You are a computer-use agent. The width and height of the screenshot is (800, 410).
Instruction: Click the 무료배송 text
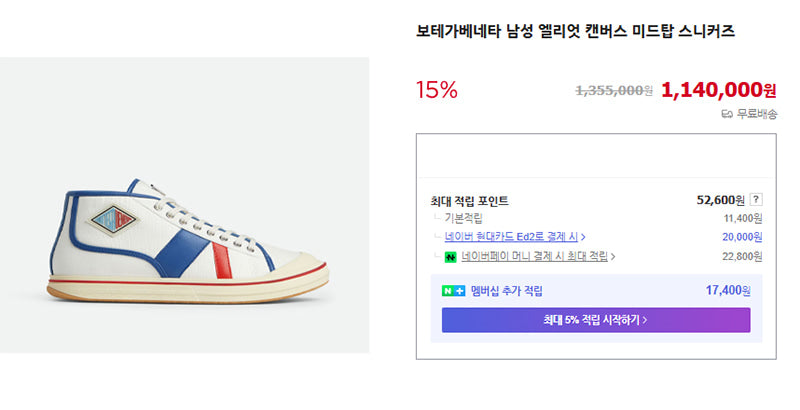click(757, 114)
